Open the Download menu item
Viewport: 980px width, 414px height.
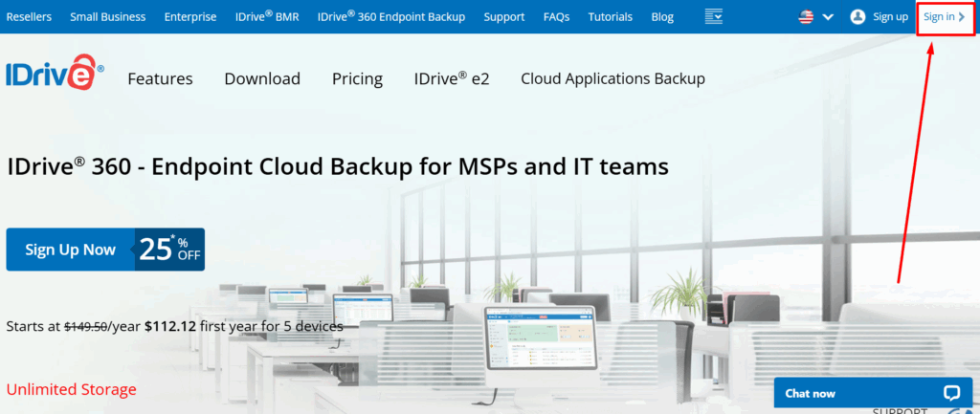pyautogui.click(x=262, y=78)
